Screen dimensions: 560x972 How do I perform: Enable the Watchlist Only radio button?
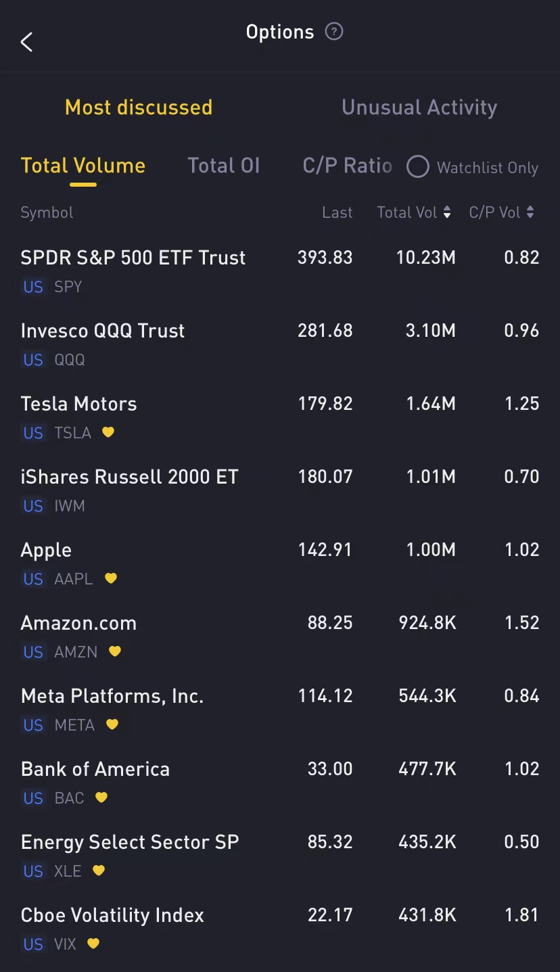coord(418,167)
